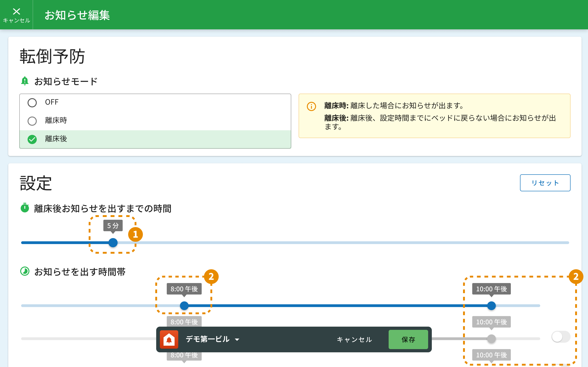Click the 10:00 午後 end time handle
The height and width of the screenshot is (367, 588).
(x=491, y=306)
